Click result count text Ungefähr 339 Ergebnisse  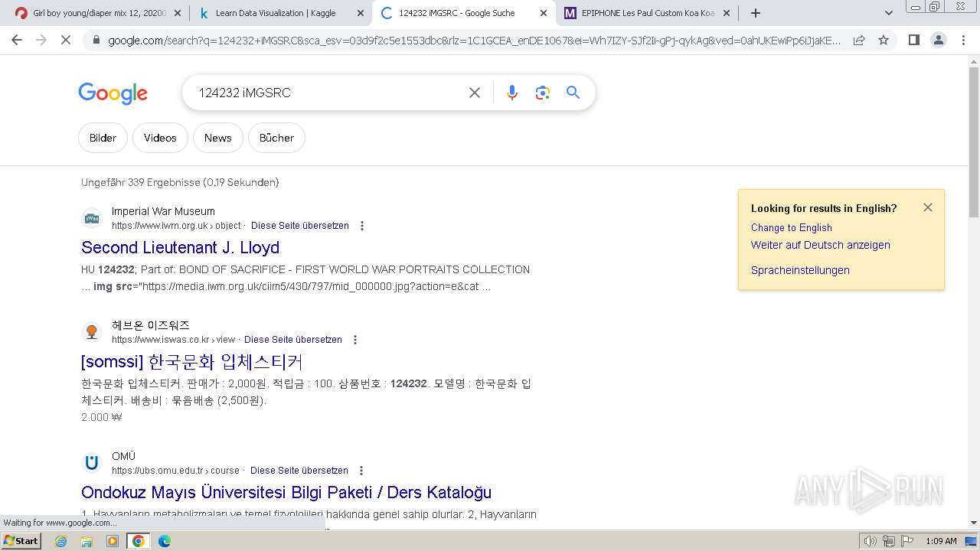180,182
